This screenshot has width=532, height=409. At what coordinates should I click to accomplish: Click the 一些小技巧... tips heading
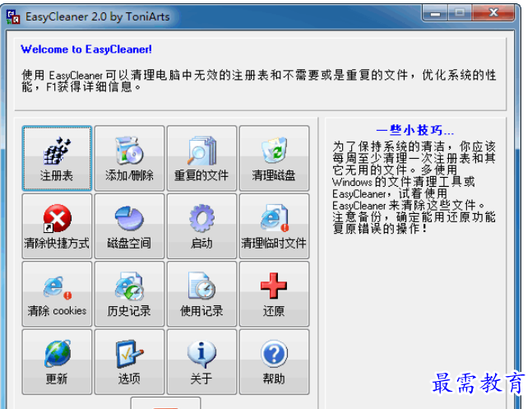415,130
